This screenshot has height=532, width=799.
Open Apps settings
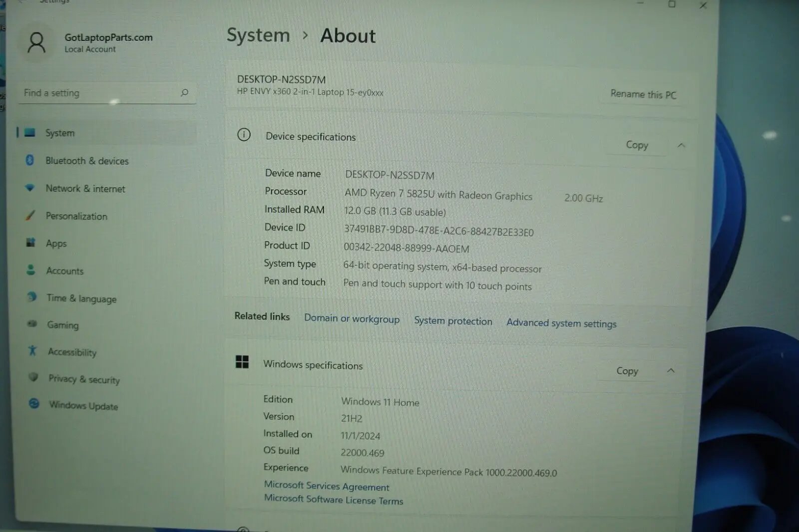56,244
